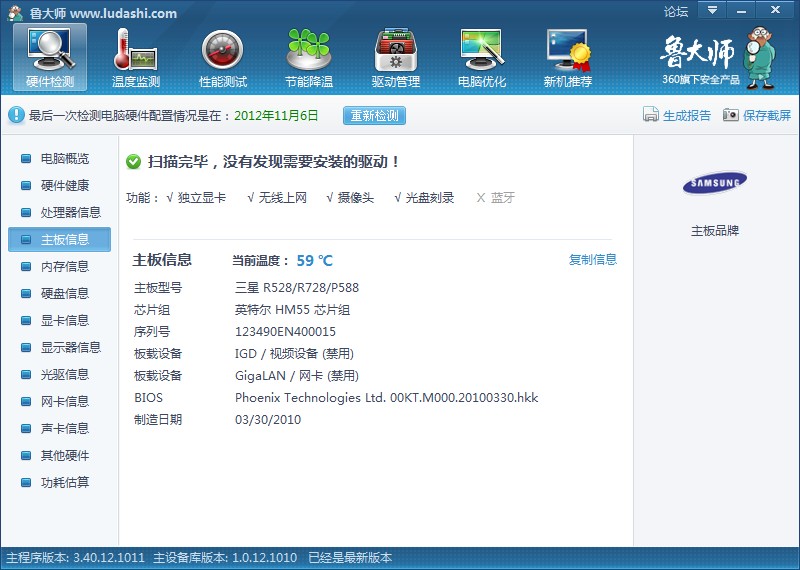
Task: Click the 生成报告 generate report link
Action: pyautogui.click(x=686, y=115)
